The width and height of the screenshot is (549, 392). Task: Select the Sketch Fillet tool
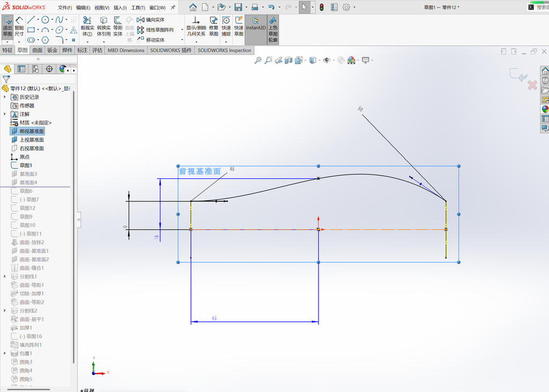pyautogui.click(x=60, y=40)
